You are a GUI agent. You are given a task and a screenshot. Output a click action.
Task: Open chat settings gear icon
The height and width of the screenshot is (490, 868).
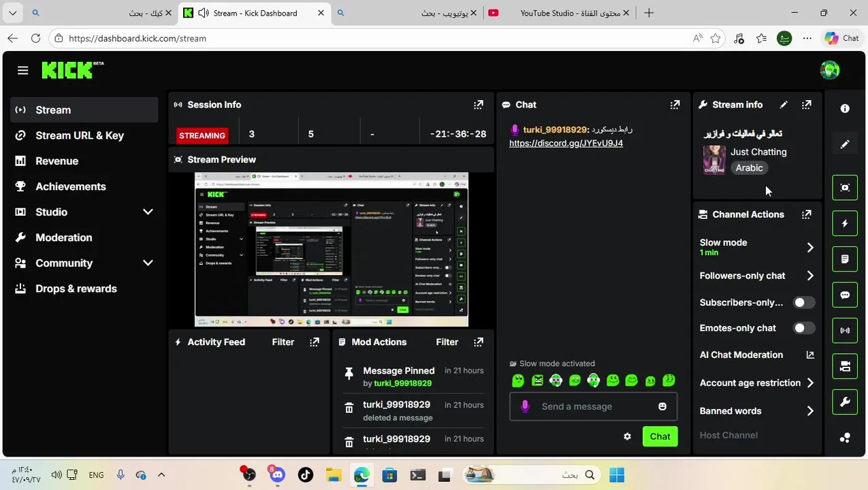tap(627, 437)
